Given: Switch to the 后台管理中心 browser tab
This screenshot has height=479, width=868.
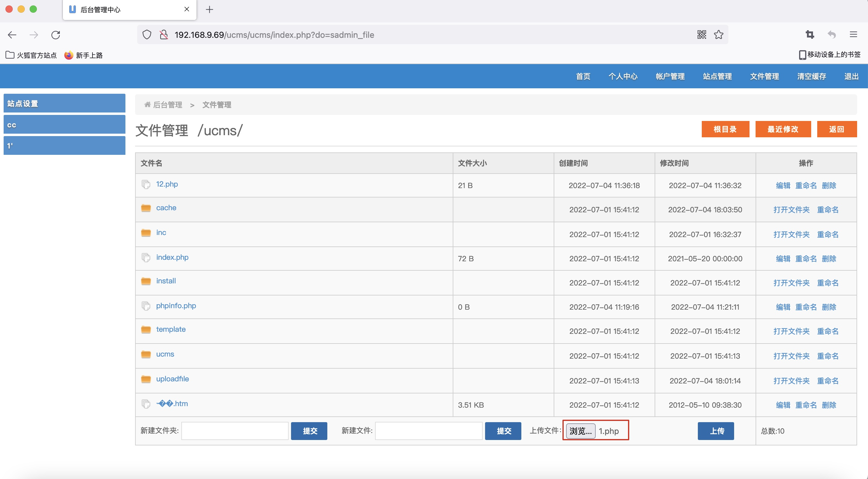Looking at the screenshot, I should pos(100,9).
